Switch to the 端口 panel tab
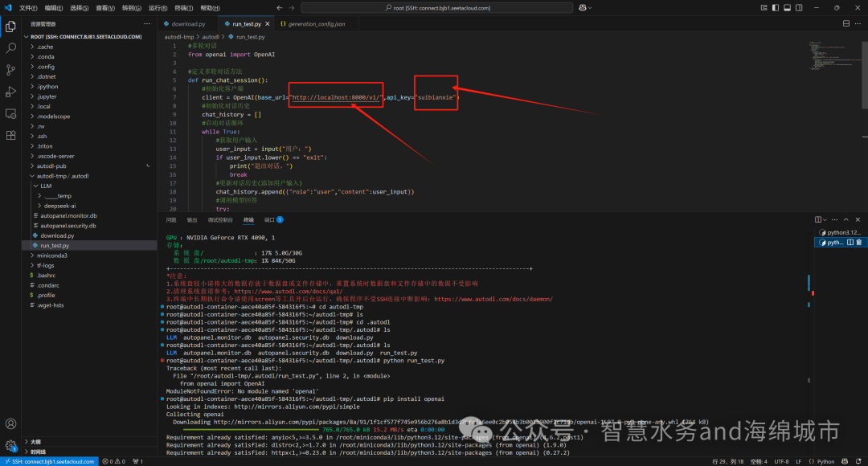Screen dimensions: 868x466 [273, 219]
